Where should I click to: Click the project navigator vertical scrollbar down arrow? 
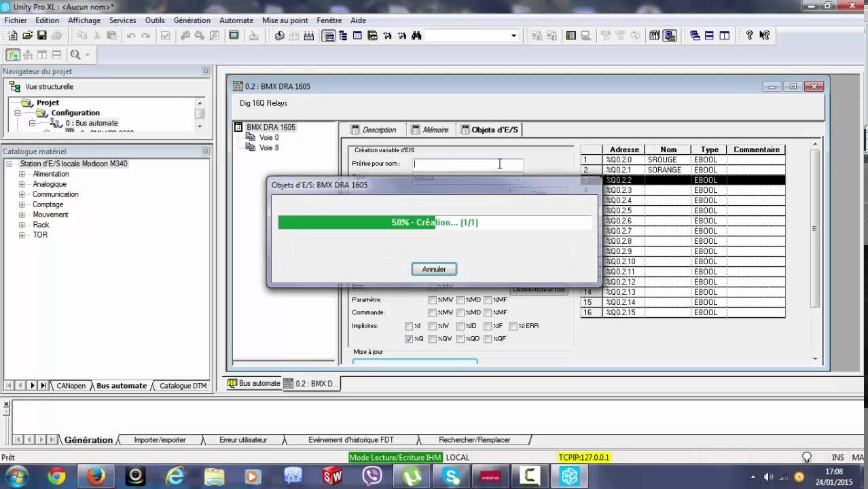(x=200, y=126)
